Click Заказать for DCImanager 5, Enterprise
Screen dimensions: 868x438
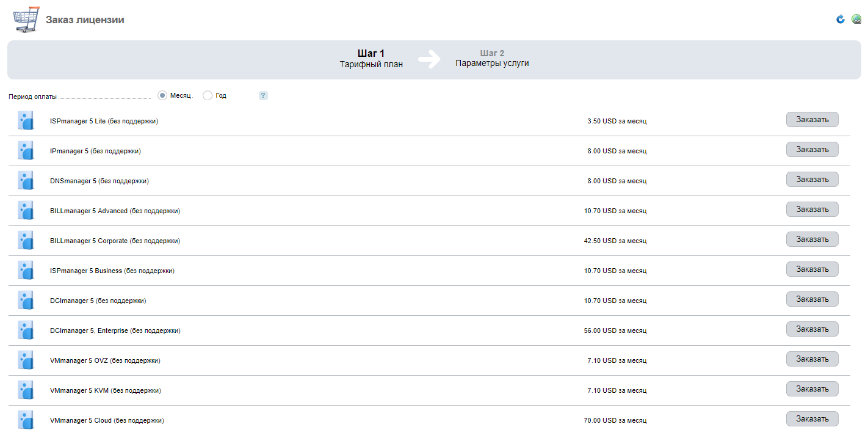tap(812, 329)
